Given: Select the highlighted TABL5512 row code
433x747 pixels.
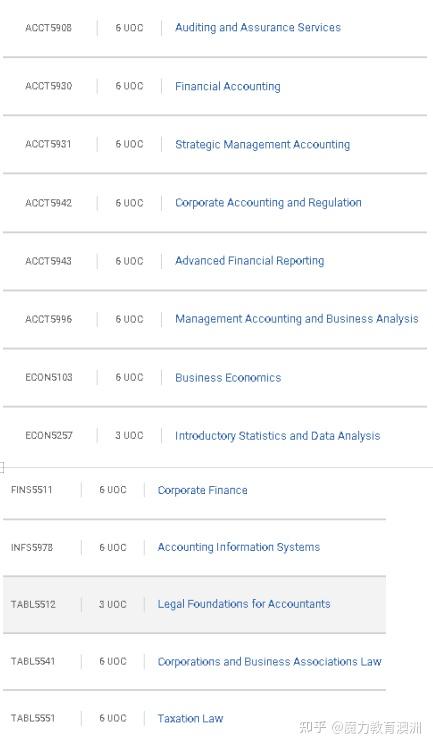Looking at the screenshot, I should (33, 604).
